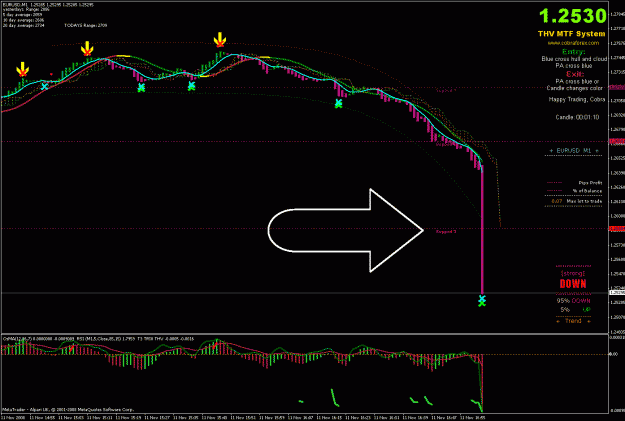Click the green Entry: heading
Viewport: 625px width, 421px height.
pyautogui.click(x=574, y=52)
